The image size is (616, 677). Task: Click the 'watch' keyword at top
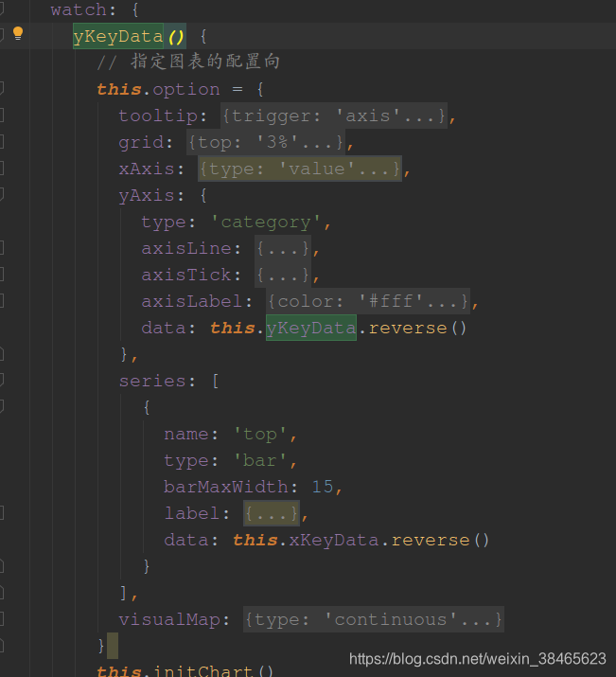coord(79,9)
